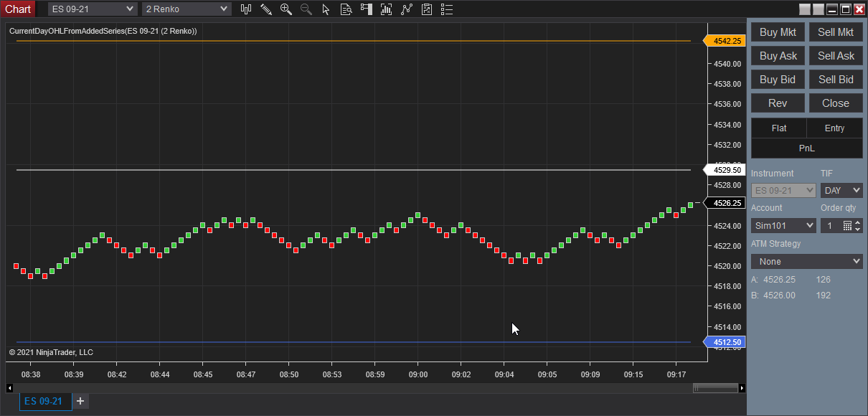
Task: Click the white 4529.50 price marker
Action: (725, 170)
